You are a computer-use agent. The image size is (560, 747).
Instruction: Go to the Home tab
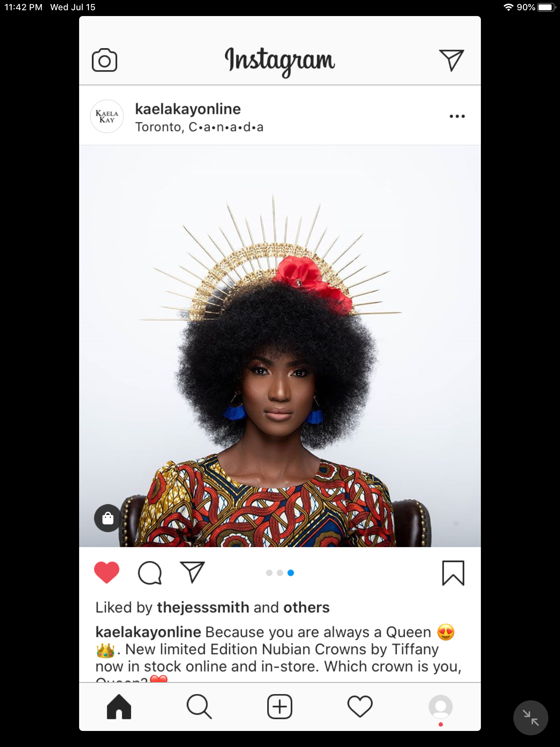point(119,707)
